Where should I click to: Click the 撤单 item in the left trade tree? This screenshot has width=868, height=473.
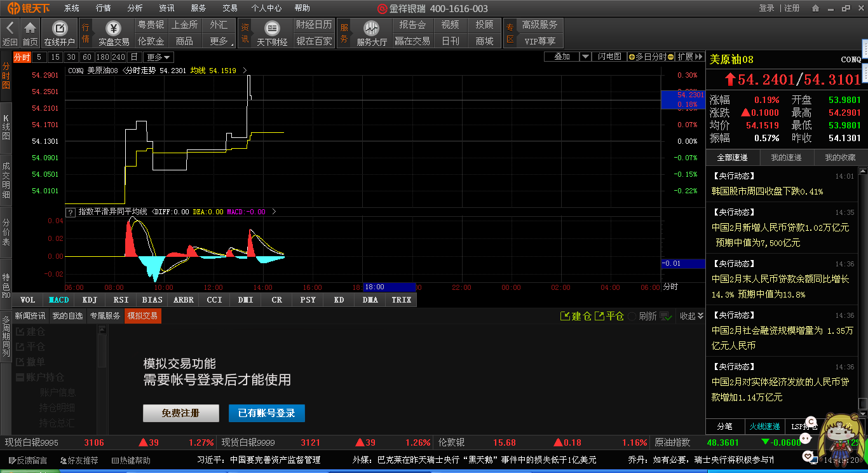(30, 362)
